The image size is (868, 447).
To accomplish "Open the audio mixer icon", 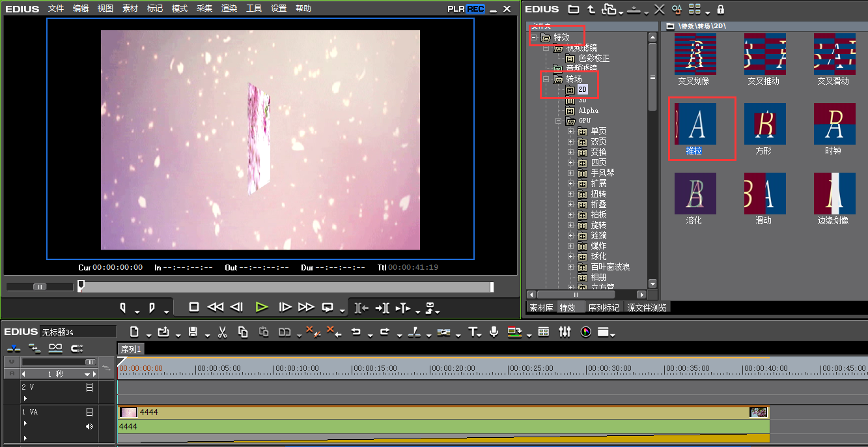I will pos(565,332).
